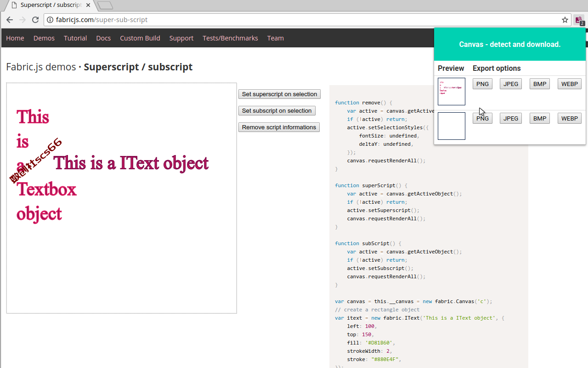Viewport: 588px width, 368px height.
Task: Select 'This is a IText object' on canvas
Action: [131, 164]
